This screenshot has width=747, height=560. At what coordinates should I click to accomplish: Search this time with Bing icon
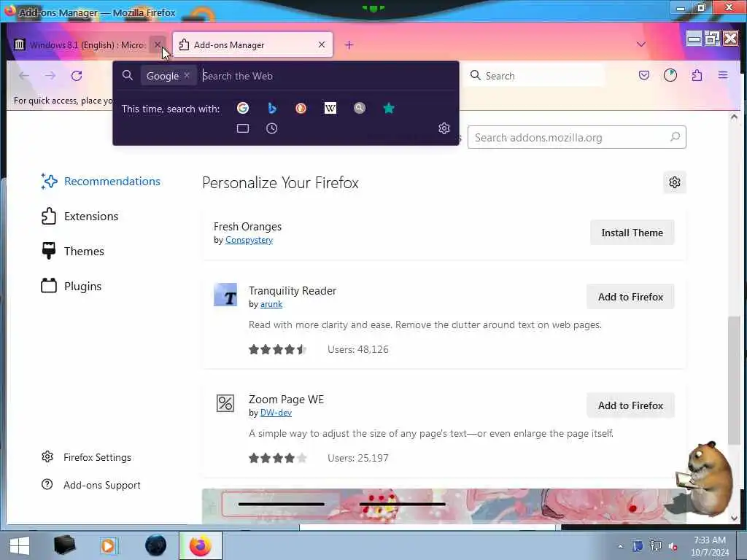click(271, 109)
